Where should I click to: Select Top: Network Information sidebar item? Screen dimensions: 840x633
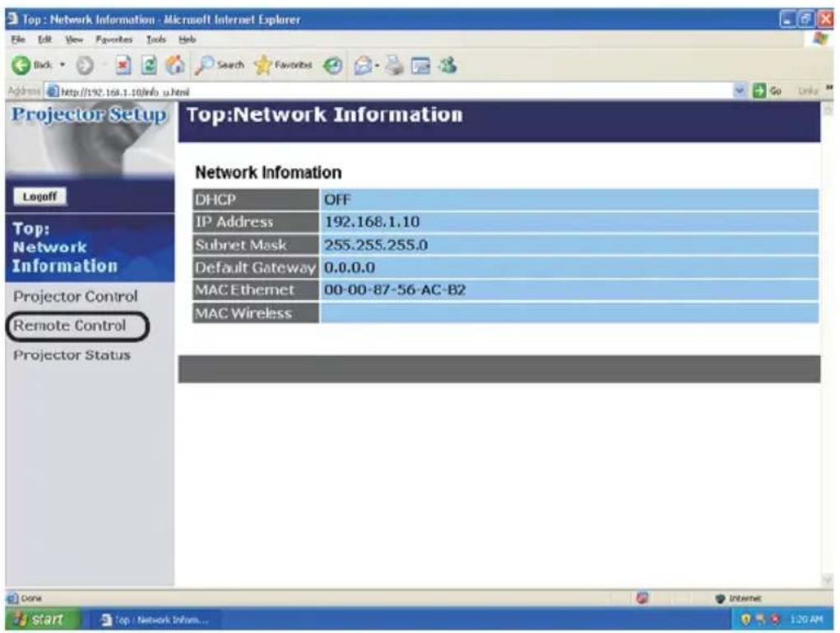click(x=90, y=247)
